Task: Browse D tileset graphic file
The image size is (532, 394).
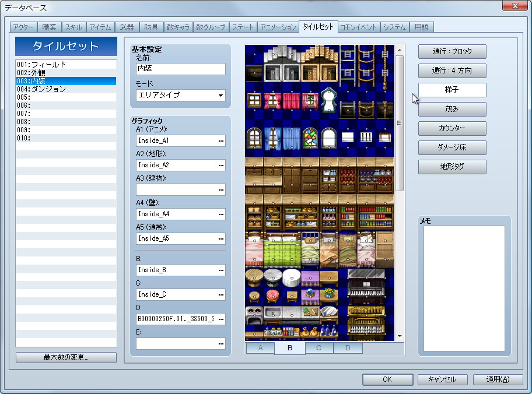Action: pyautogui.click(x=221, y=319)
